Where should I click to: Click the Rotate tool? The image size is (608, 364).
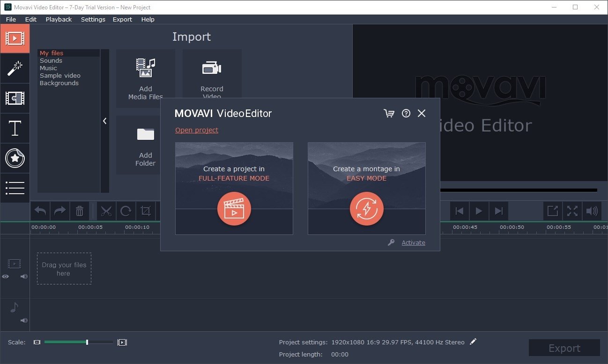click(x=126, y=211)
